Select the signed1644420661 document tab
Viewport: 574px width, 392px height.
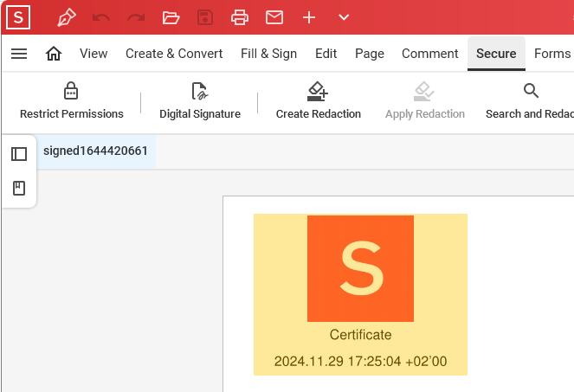pyautogui.click(x=95, y=151)
